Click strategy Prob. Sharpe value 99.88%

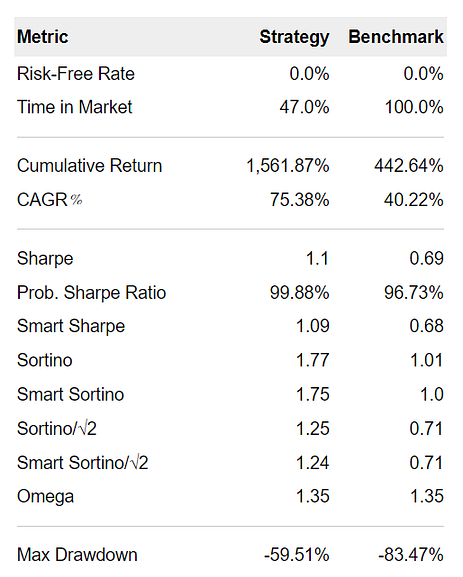[300, 293]
